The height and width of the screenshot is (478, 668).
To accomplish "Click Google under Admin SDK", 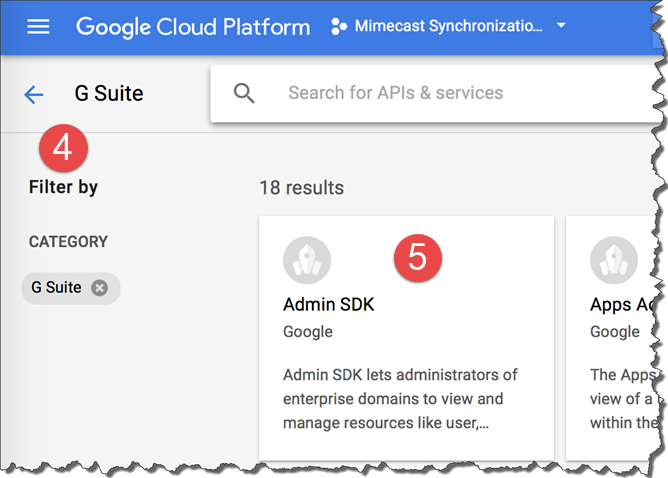I will tap(308, 331).
